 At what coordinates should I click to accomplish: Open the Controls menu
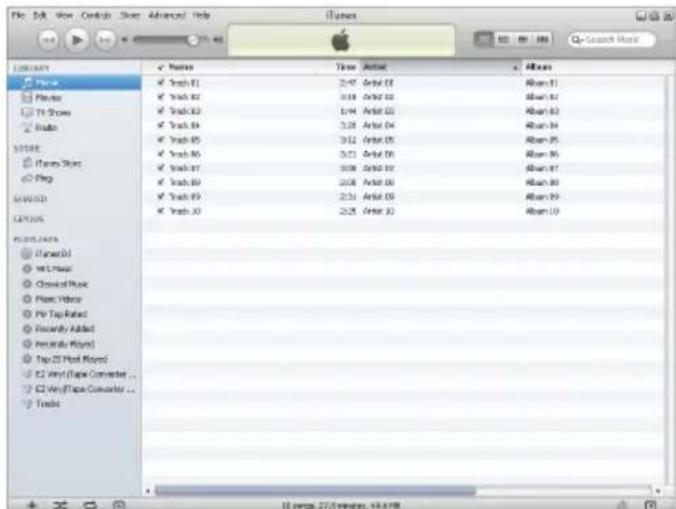pos(96,16)
